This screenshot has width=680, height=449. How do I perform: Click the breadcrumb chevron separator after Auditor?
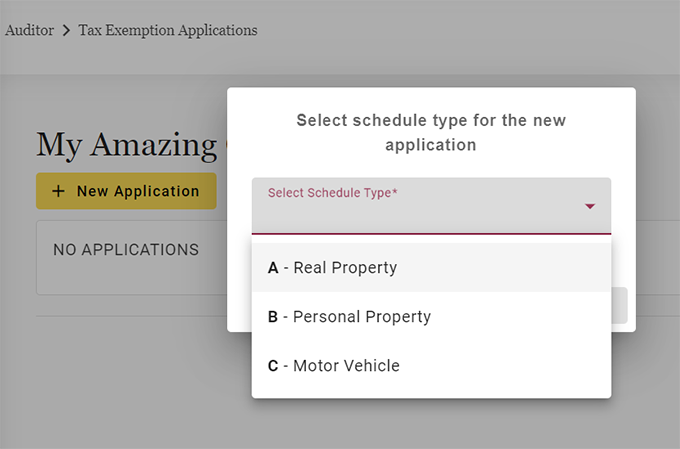tap(67, 31)
